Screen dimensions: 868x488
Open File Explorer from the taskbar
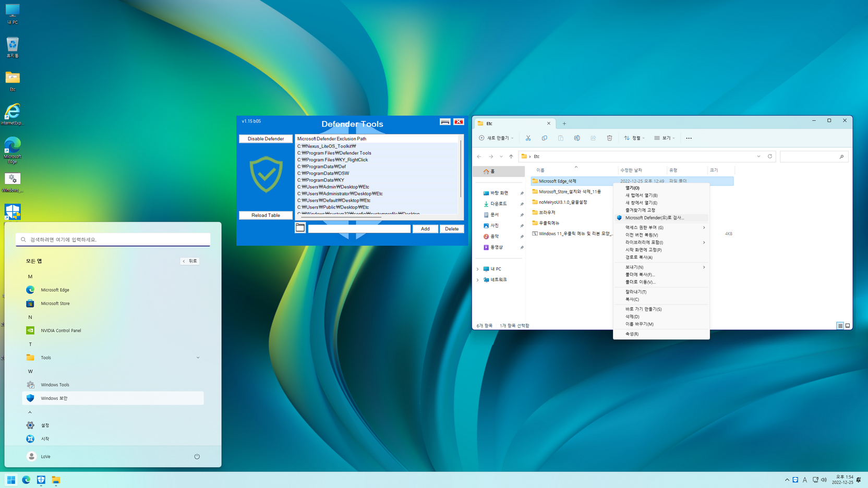coord(56,480)
